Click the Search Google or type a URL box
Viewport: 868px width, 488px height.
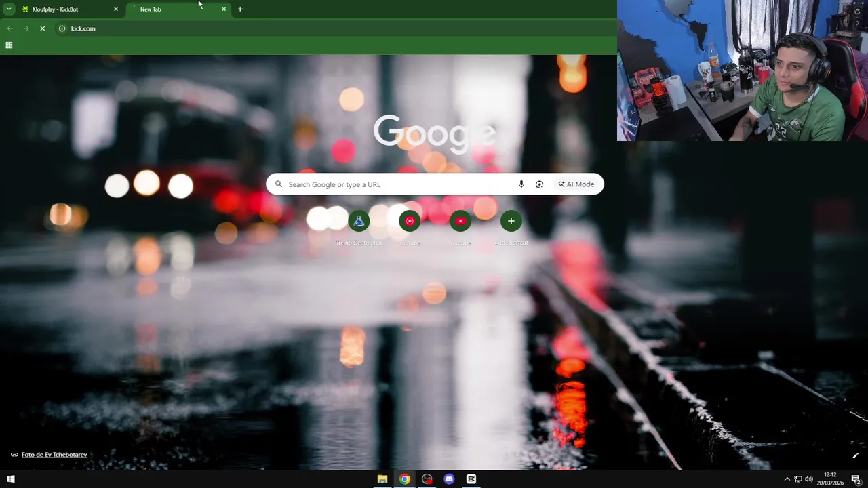click(x=435, y=184)
